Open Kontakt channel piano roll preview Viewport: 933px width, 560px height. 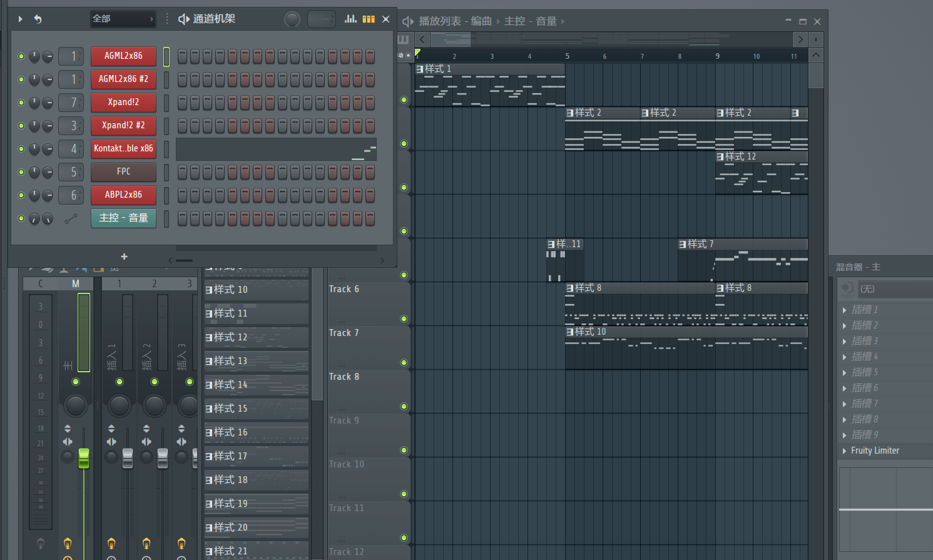(x=276, y=150)
